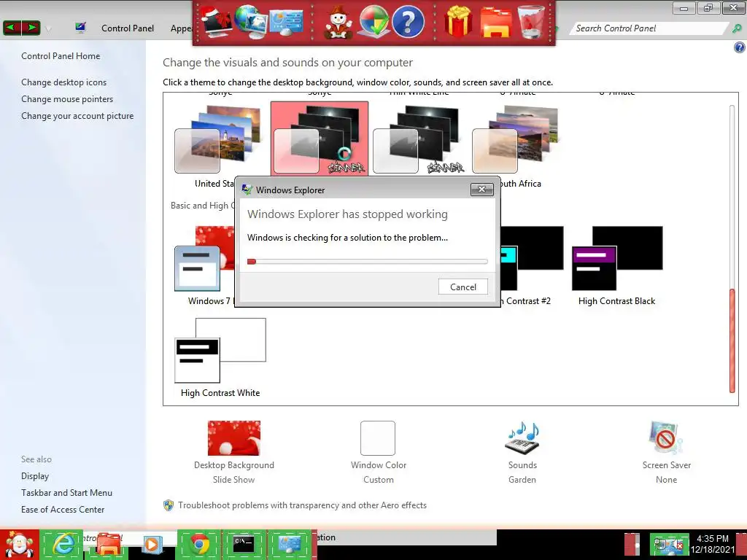Open the Display link under See also

pyautogui.click(x=35, y=475)
